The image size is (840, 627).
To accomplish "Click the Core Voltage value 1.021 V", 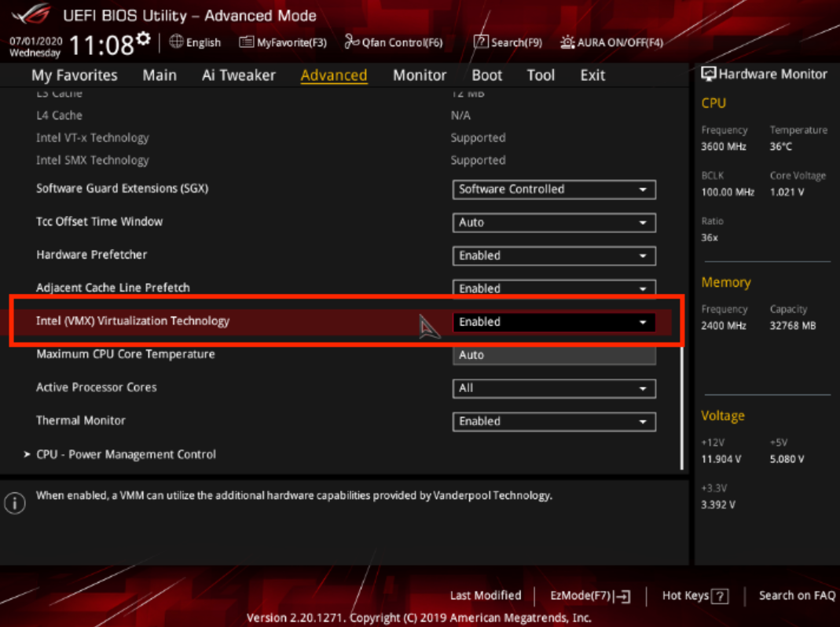I will 787,192.
